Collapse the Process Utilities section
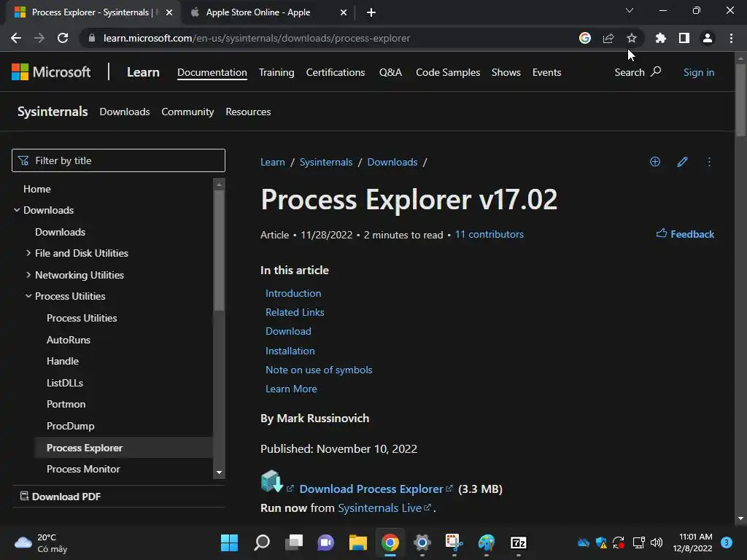The height and width of the screenshot is (560, 747). tap(28, 296)
